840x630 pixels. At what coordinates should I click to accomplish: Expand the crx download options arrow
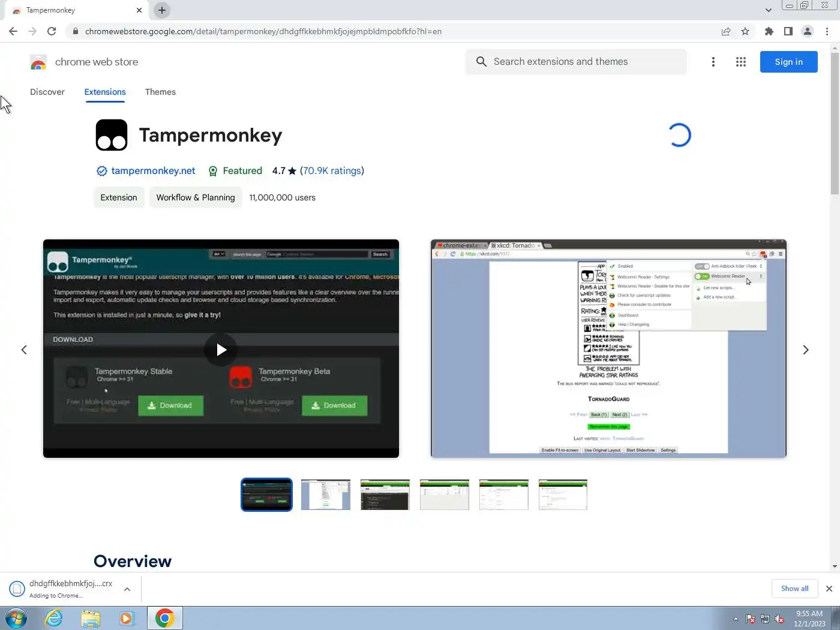tap(127, 589)
